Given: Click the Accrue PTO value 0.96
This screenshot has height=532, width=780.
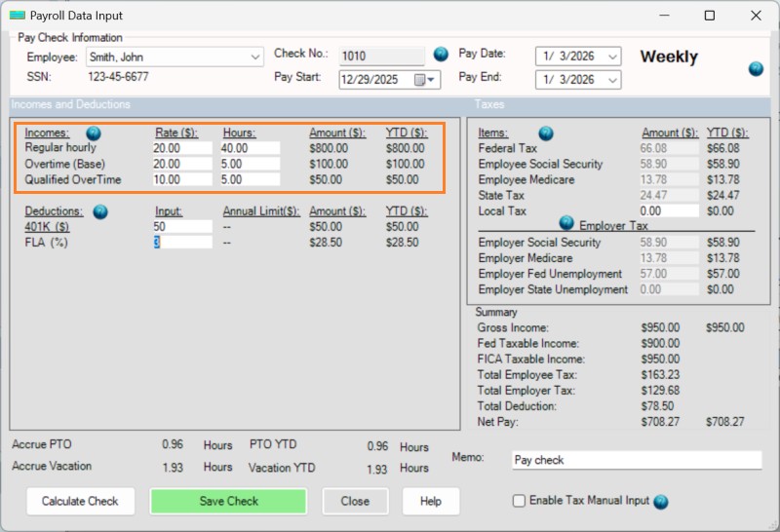Looking at the screenshot, I should pos(173,444).
